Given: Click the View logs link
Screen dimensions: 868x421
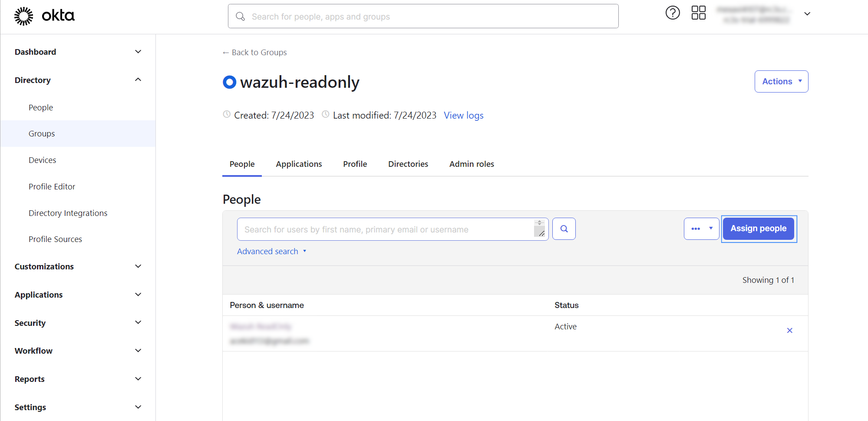Looking at the screenshot, I should tap(463, 116).
